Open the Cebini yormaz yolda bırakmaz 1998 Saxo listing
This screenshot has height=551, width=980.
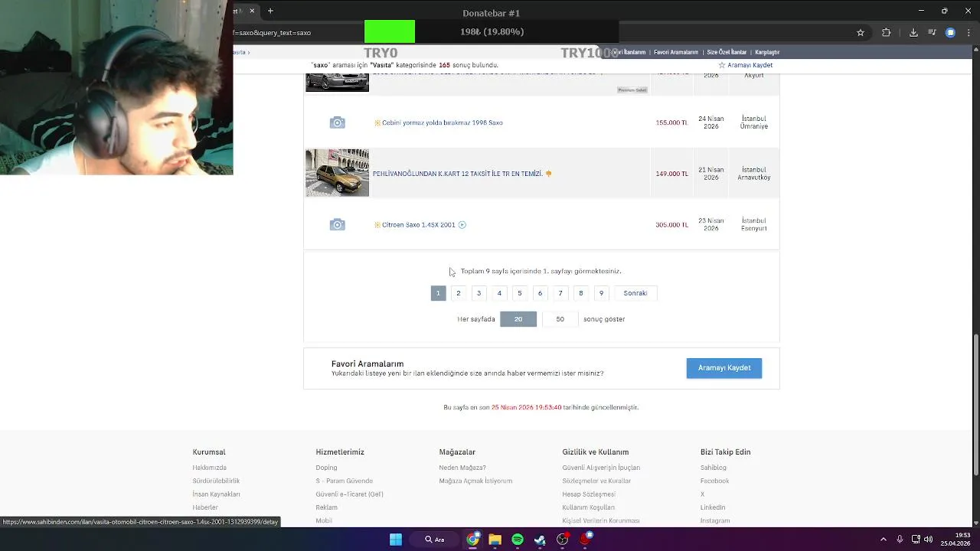pyautogui.click(x=443, y=122)
